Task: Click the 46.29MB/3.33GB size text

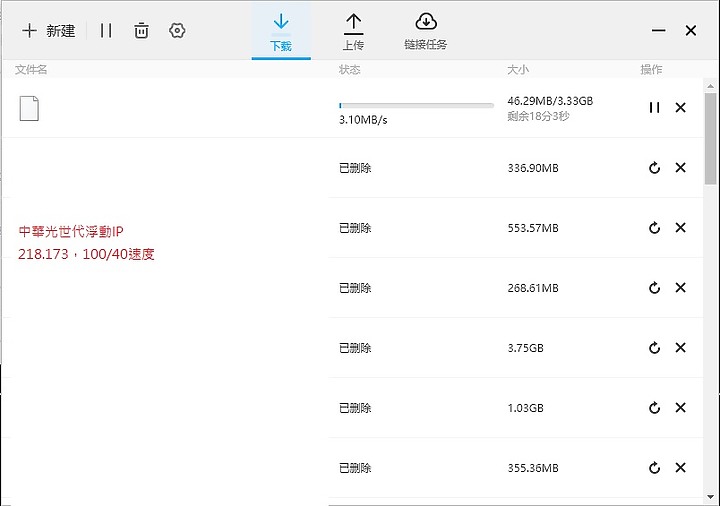Action: click(x=550, y=101)
